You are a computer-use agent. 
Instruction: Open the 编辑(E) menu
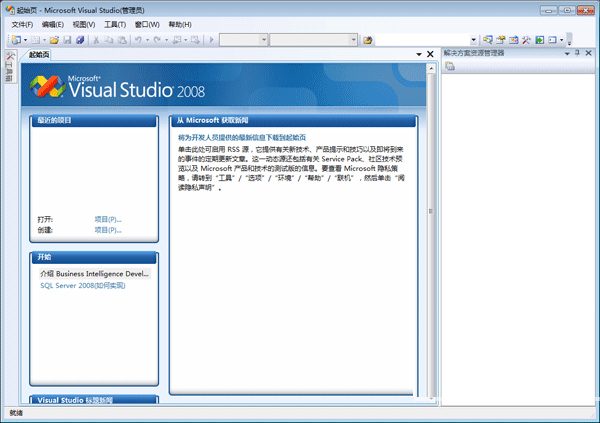53,24
